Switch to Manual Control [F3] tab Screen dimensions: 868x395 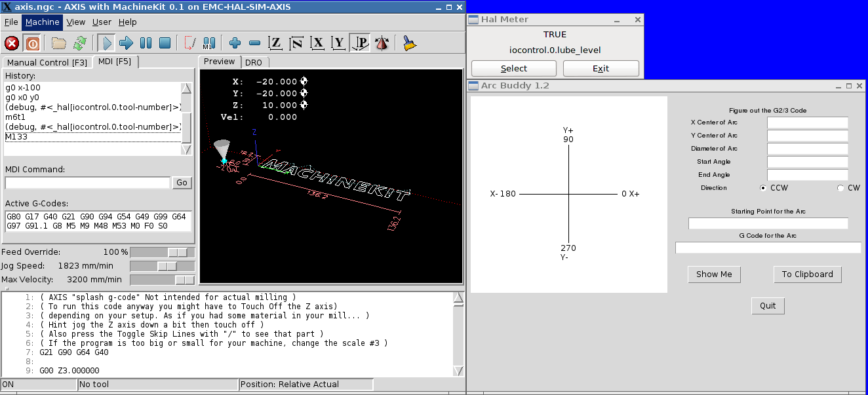[x=47, y=62]
